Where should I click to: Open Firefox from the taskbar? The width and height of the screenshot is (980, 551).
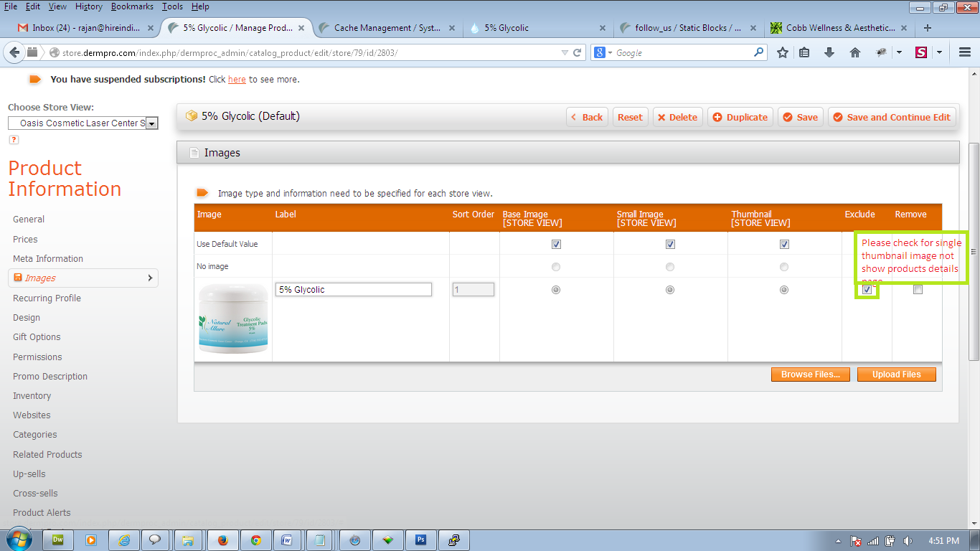(222, 540)
